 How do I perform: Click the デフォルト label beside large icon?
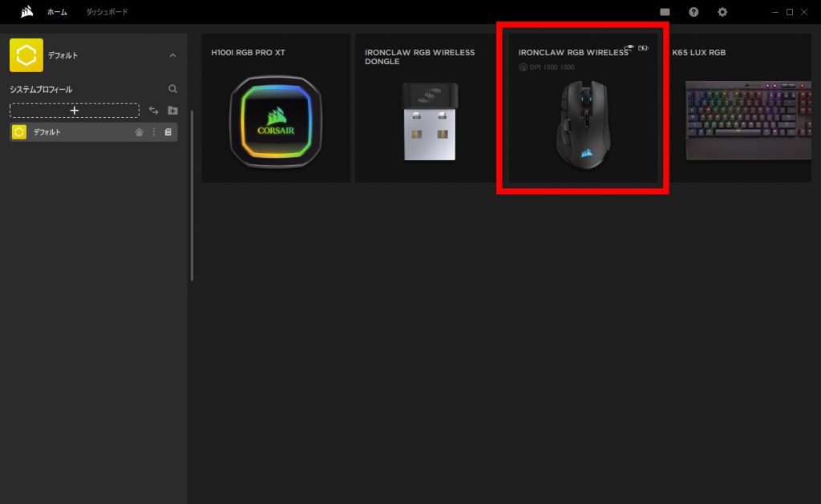63,55
